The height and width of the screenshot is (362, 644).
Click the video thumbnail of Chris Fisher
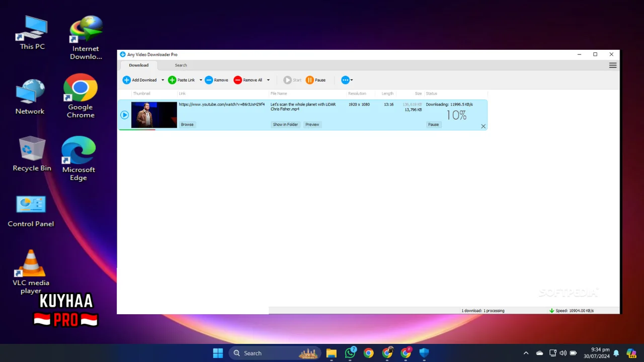(154, 115)
